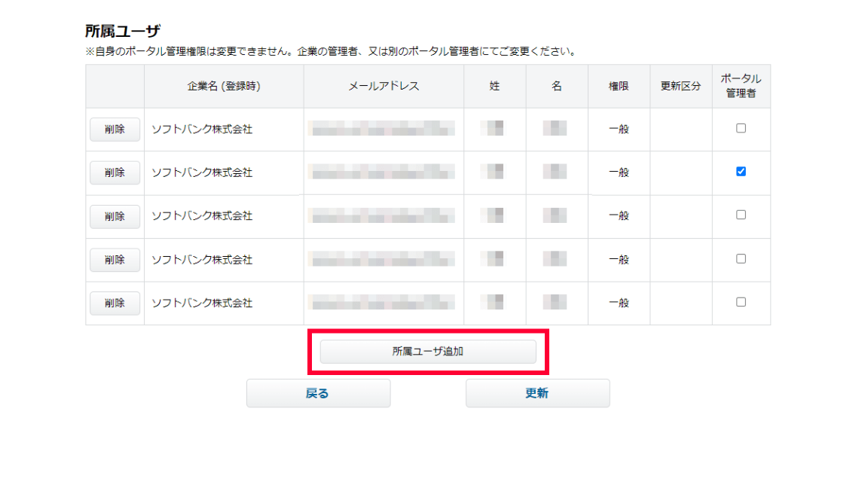868x488 pixels.
Task: Delete the first user row
Action: (x=115, y=129)
